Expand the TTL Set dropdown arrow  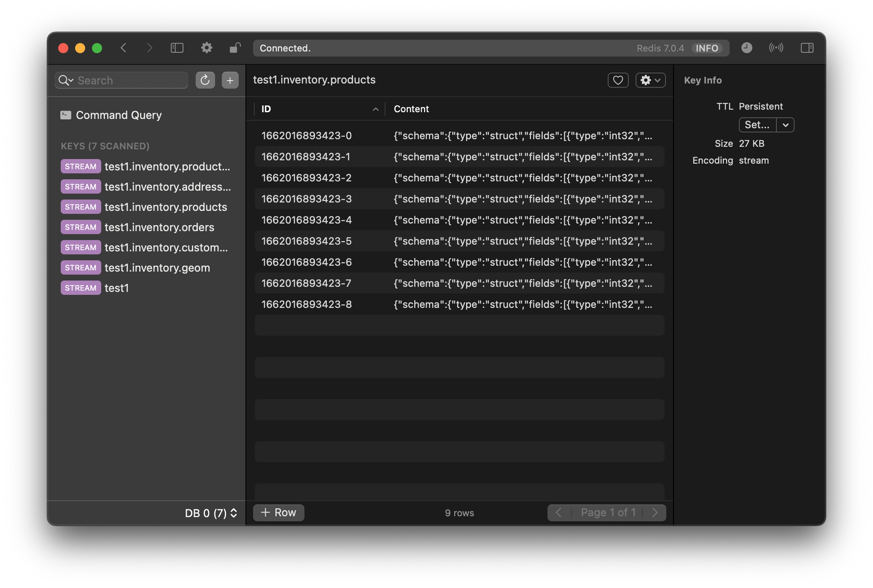click(x=785, y=125)
